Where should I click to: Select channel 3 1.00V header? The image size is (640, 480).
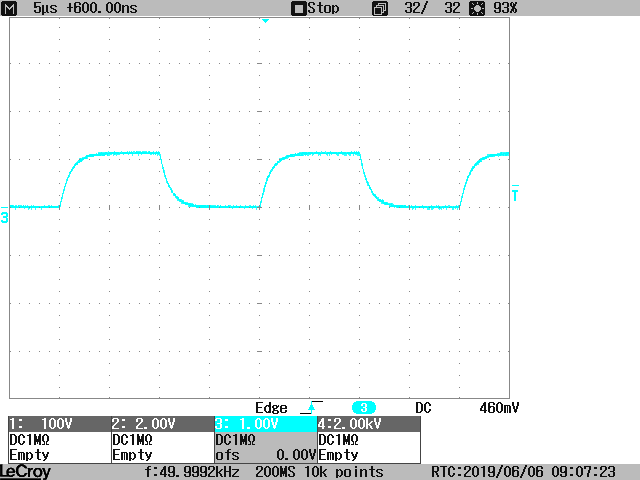click(x=266, y=424)
